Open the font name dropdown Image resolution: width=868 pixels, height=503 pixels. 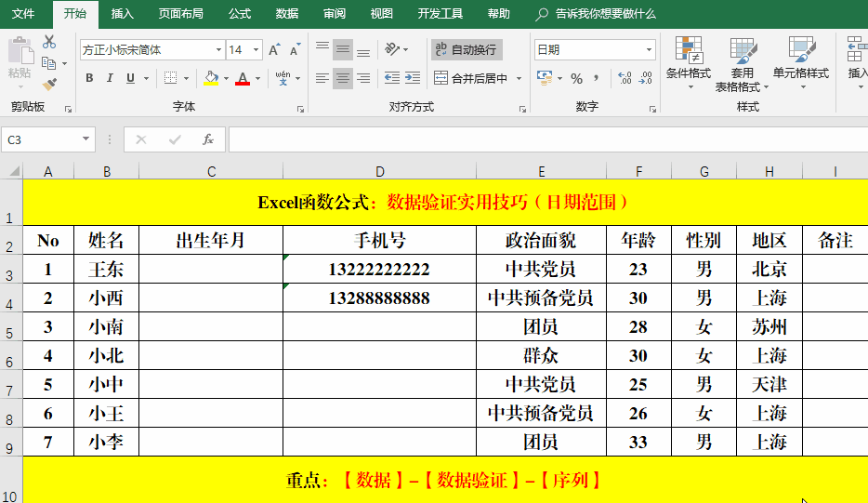coord(218,50)
